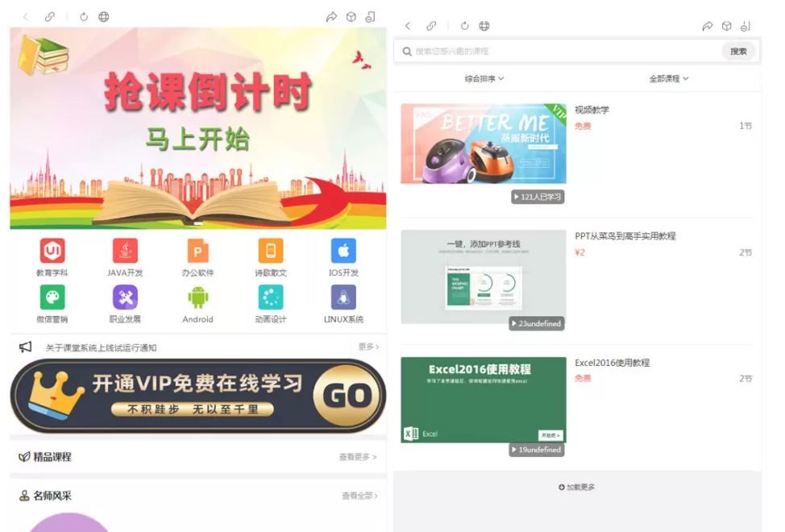
Task: Expand the 全部课程 filter dropdown
Action: click(669, 79)
